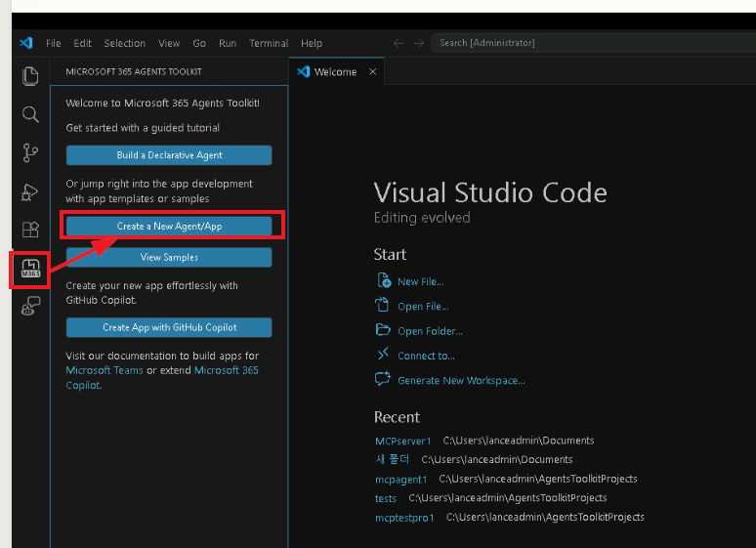Click the 'Editing evolved' subtitle

tap(422, 218)
